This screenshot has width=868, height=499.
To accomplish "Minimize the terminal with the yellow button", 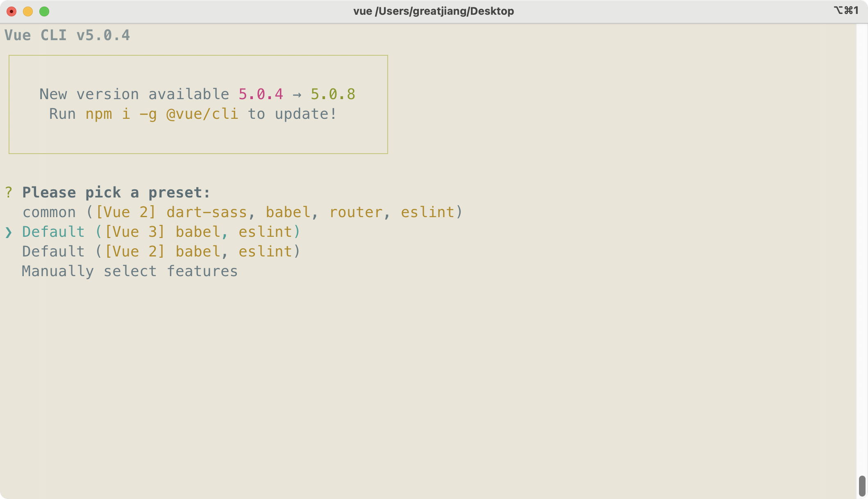I will (x=28, y=11).
